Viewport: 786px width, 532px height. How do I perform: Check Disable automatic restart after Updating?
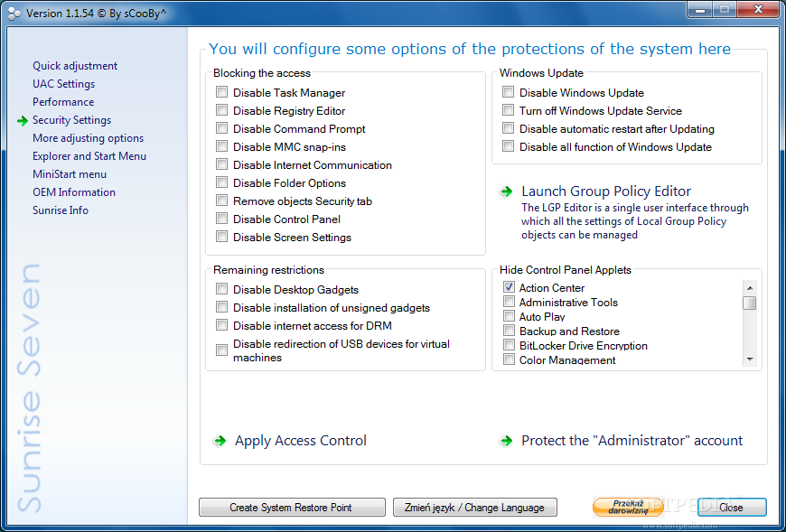pos(509,128)
